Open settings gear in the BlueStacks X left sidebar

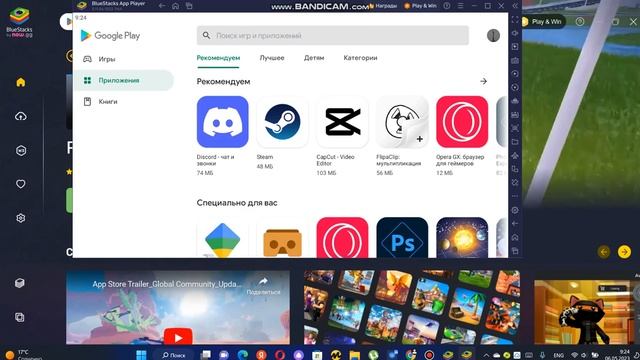click(x=20, y=218)
